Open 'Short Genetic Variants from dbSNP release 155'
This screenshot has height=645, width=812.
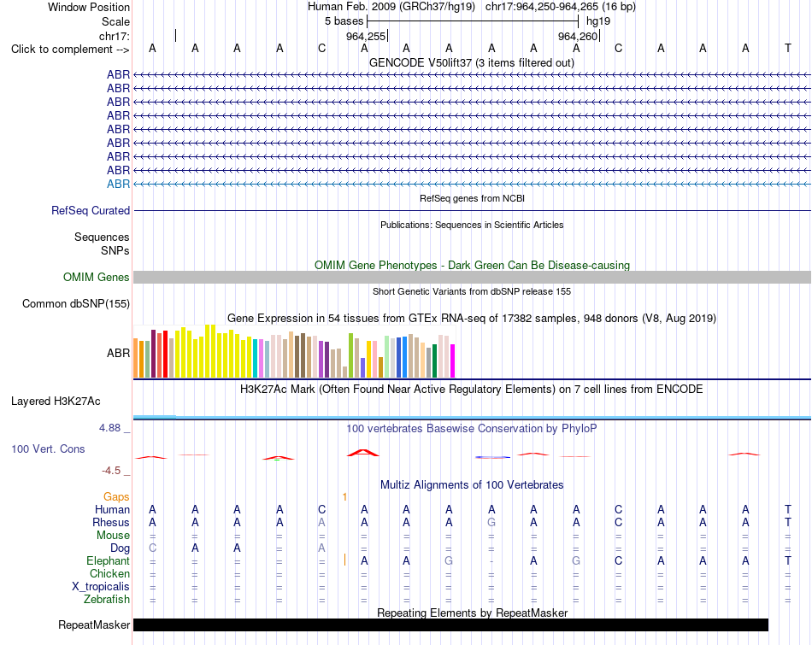[472, 291]
